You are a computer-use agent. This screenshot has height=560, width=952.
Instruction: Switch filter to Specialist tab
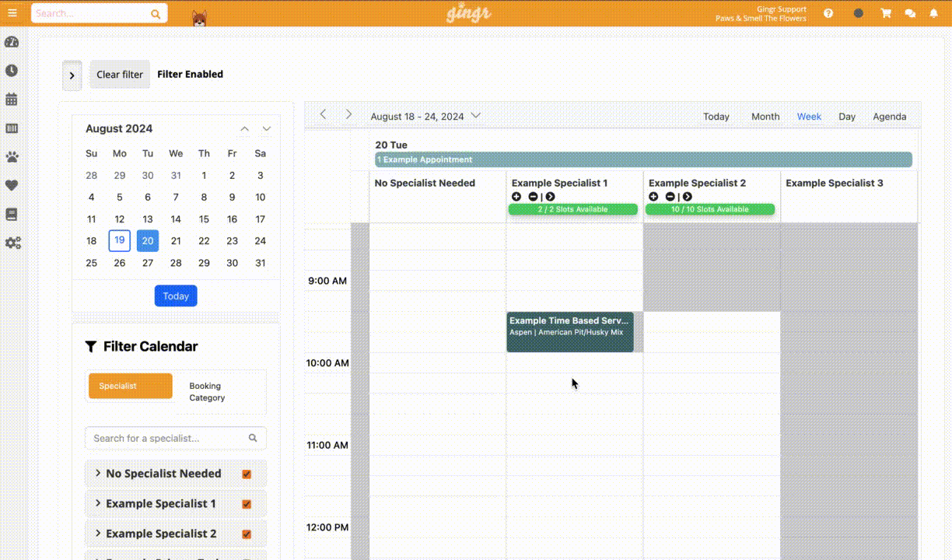[x=131, y=386]
